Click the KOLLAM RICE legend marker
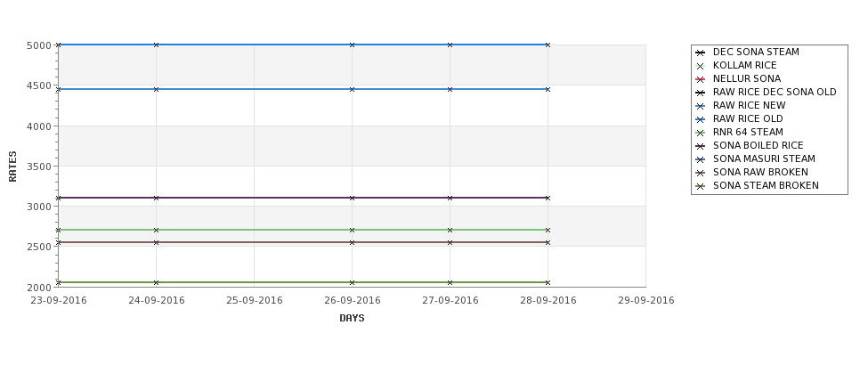Image resolution: width=868 pixels, height=382 pixels. point(701,66)
